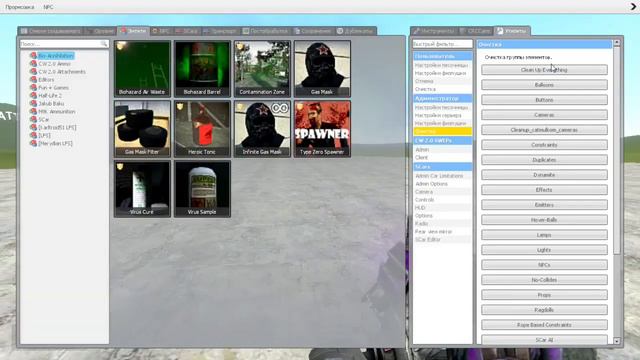Click the Cameras cleanup button
The height and width of the screenshot is (360, 640).
544,115
